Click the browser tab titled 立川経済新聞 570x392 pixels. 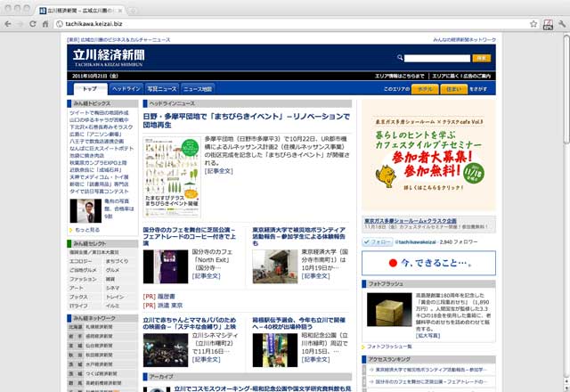click(80, 11)
